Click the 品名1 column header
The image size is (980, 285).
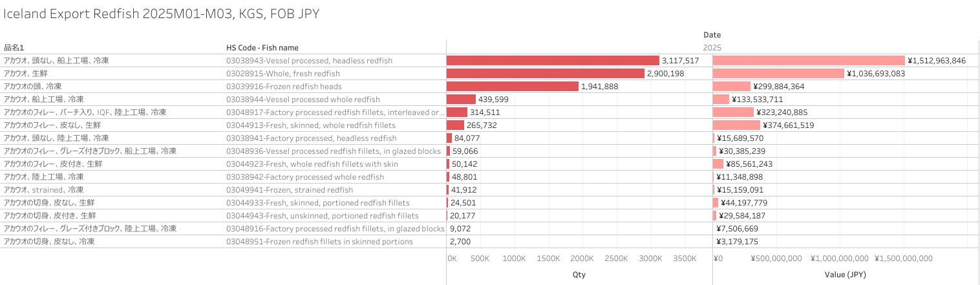(14, 47)
